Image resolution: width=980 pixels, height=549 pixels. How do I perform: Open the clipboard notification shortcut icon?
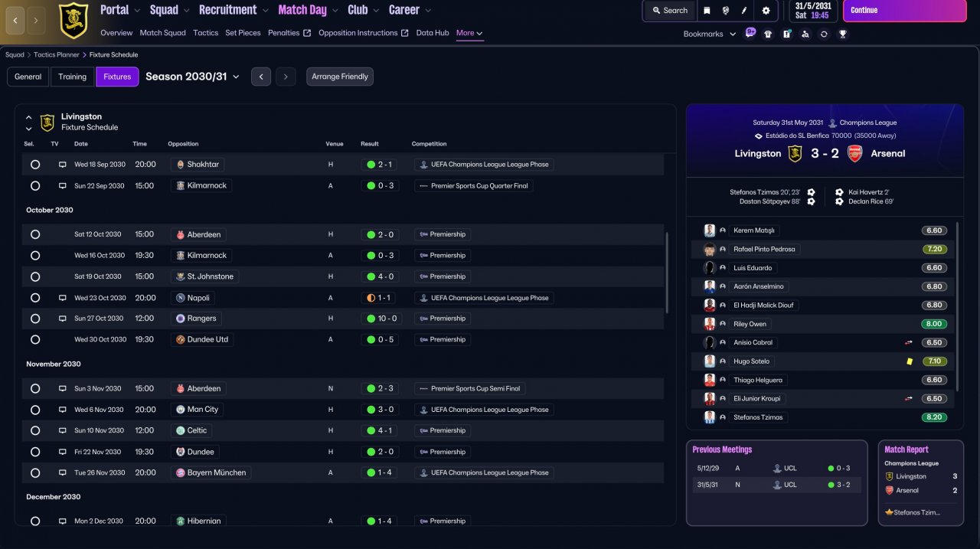(x=787, y=34)
